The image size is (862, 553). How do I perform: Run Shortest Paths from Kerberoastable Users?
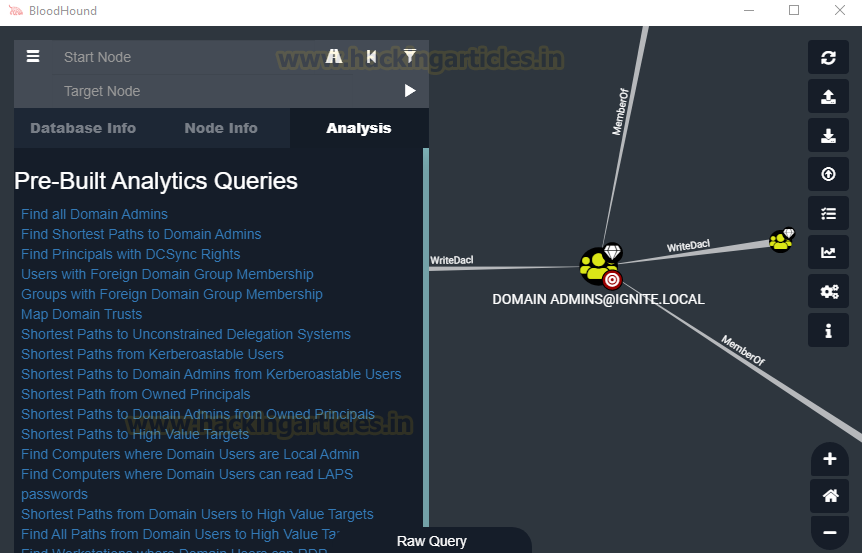[152, 354]
